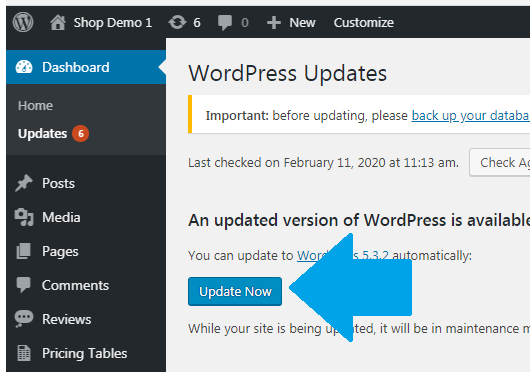Go to Home under Dashboard
The width and height of the screenshot is (530, 372).
35,105
